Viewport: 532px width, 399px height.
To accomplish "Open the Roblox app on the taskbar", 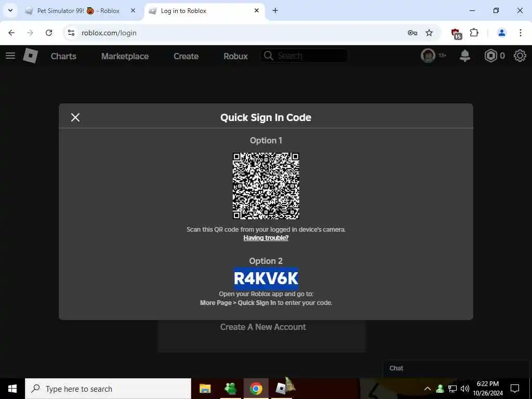I will click(x=282, y=389).
